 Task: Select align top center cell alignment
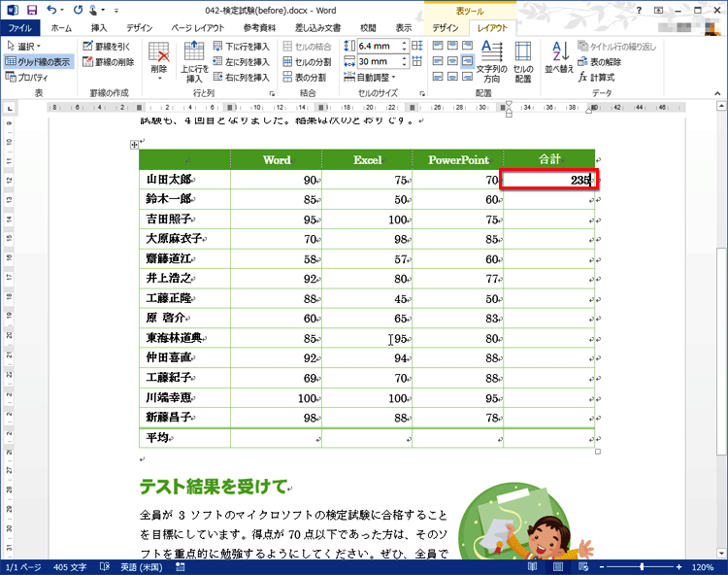tap(452, 46)
